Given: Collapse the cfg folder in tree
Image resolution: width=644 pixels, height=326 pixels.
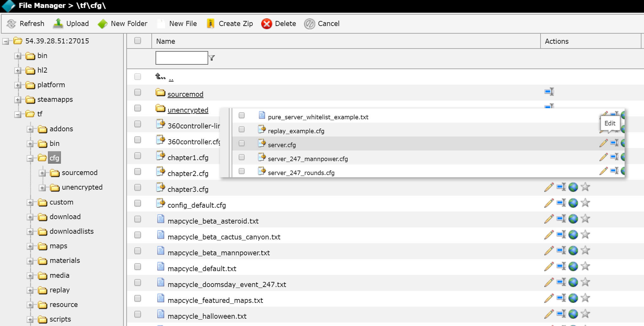Looking at the screenshot, I should [x=30, y=158].
